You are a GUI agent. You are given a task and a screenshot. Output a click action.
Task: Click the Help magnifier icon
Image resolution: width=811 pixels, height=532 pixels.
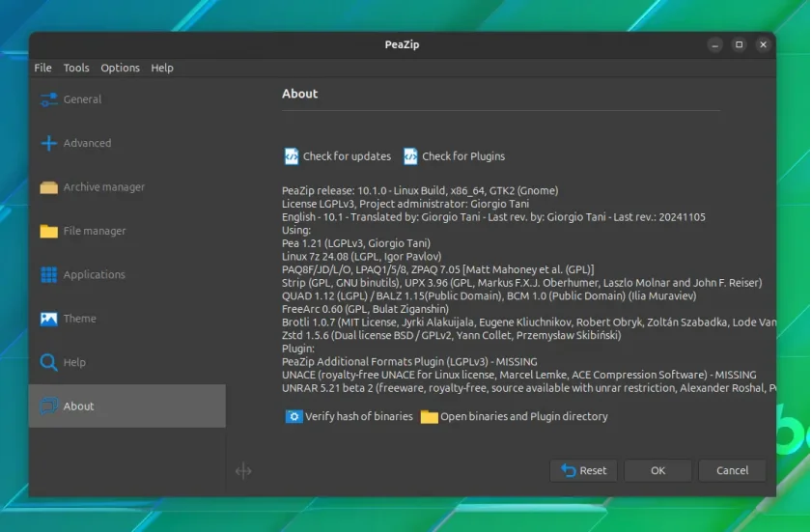click(x=48, y=362)
